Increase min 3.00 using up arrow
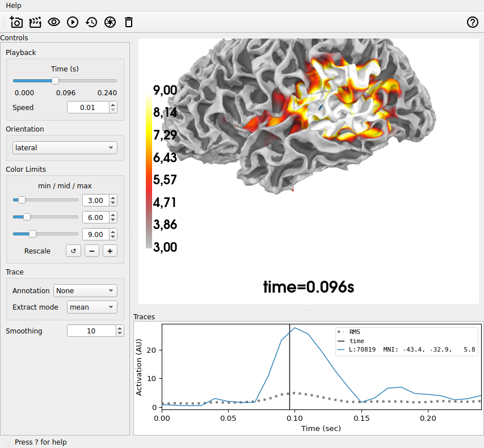The height and width of the screenshot is (448, 484). (x=113, y=198)
